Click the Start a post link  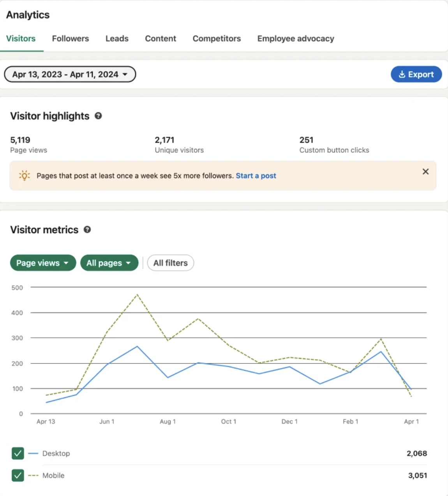tap(256, 175)
